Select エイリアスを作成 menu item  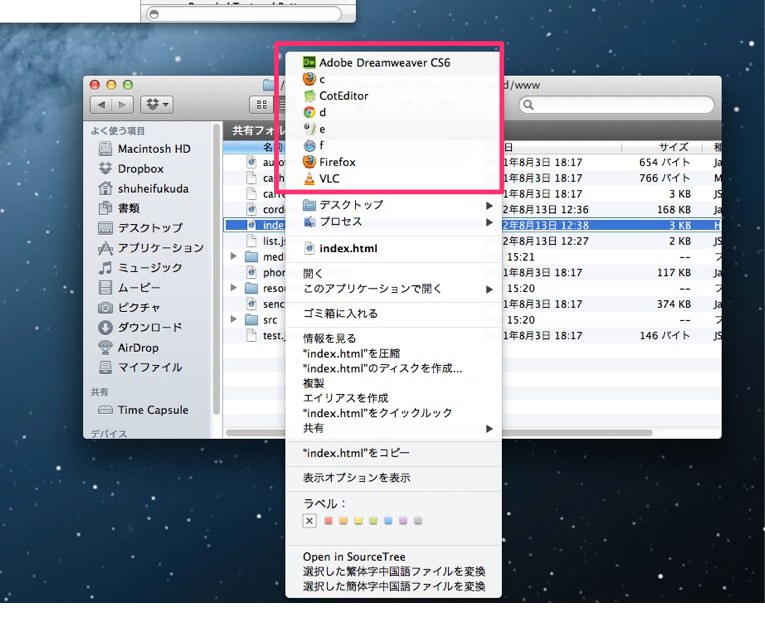(346, 398)
